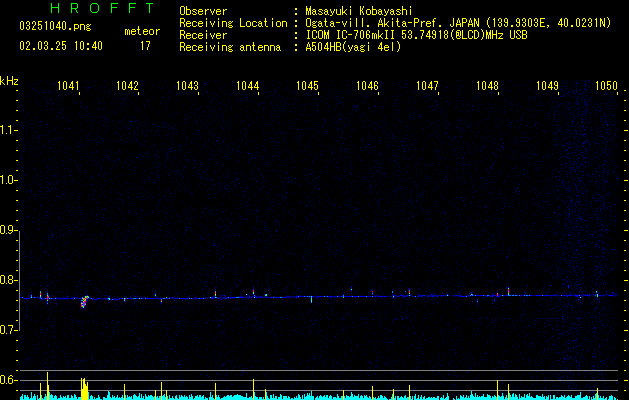Click the 'meteor' label
Screen dimensions: 629x400
click(x=142, y=31)
